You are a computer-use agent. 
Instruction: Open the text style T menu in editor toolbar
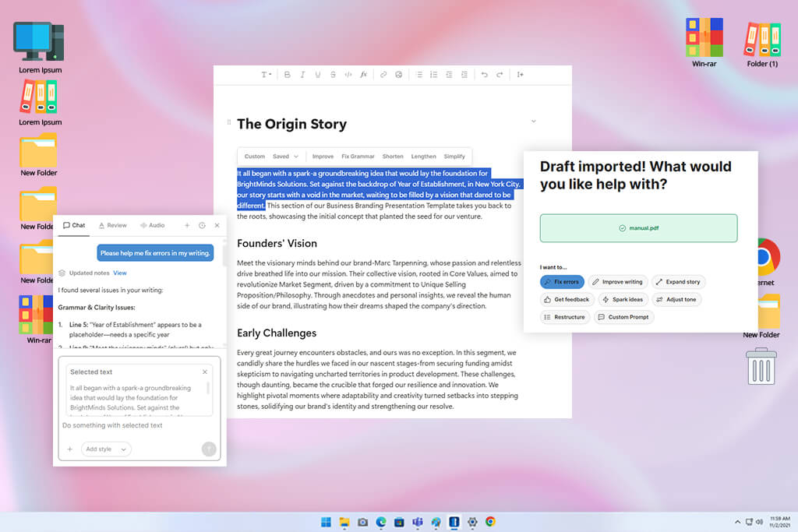tap(267, 75)
